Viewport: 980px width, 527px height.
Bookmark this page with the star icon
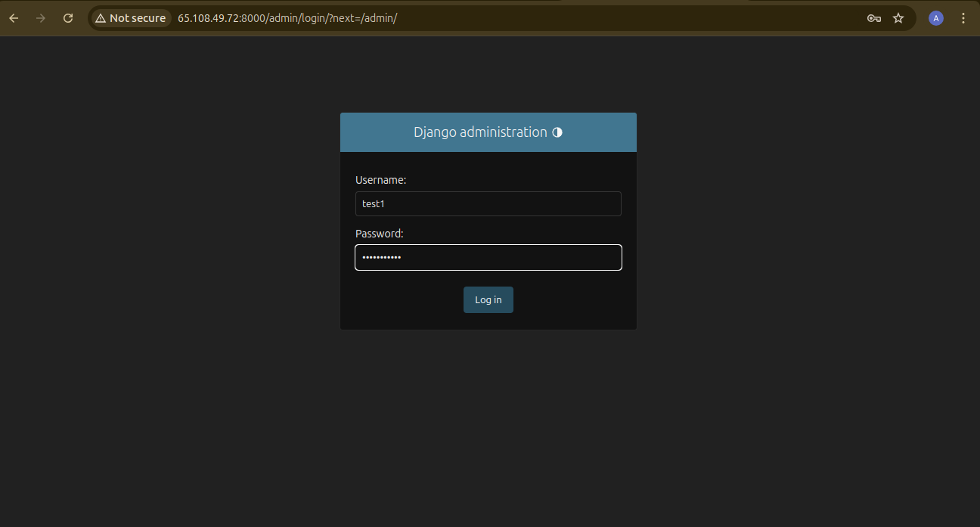898,18
